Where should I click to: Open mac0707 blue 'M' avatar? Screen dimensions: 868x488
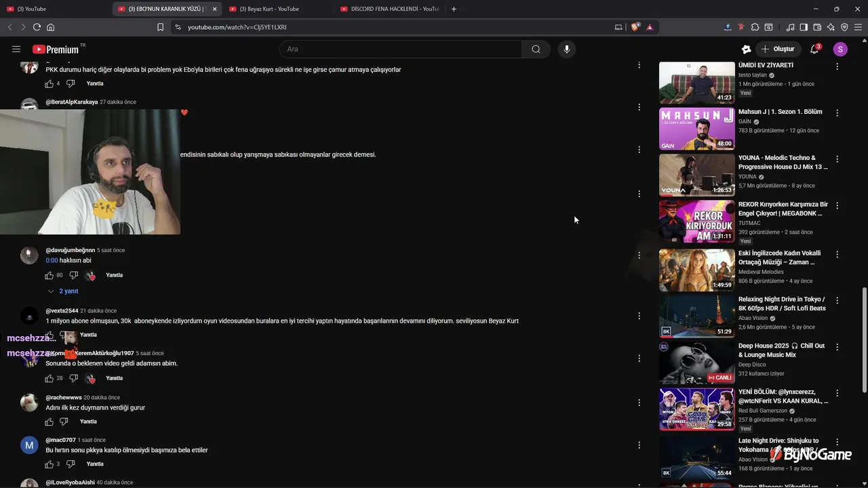29,445
